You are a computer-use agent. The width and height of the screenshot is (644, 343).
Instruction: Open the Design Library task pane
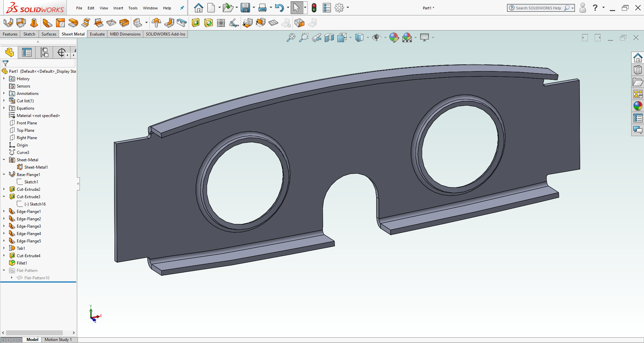[x=638, y=70]
